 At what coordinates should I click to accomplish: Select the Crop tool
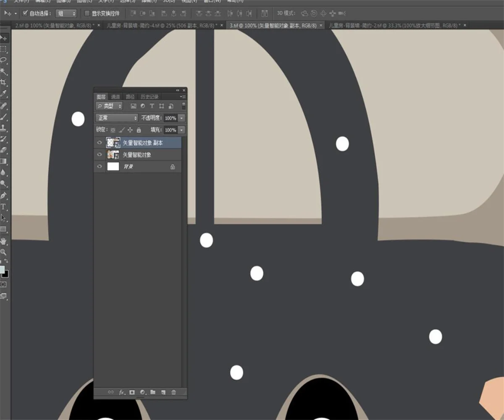[x=3, y=82]
